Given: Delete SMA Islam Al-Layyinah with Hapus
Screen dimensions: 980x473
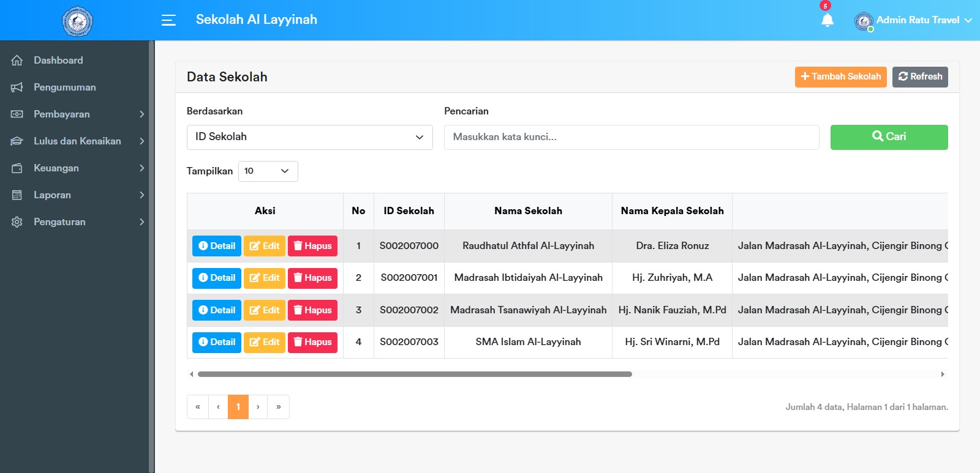Looking at the screenshot, I should [312, 342].
